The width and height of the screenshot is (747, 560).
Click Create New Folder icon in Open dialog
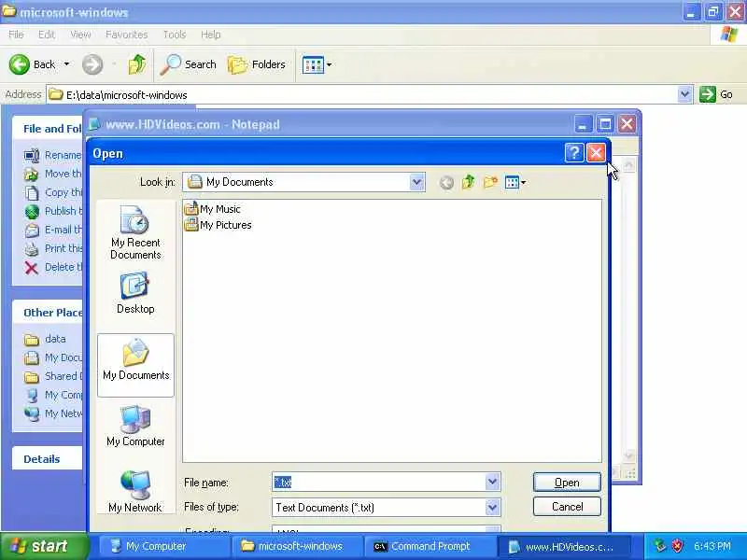point(490,182)
